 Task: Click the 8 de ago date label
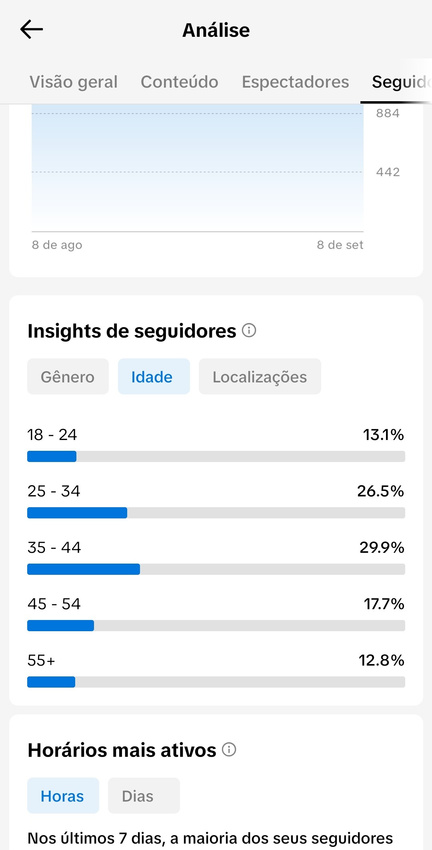(57, 245)
